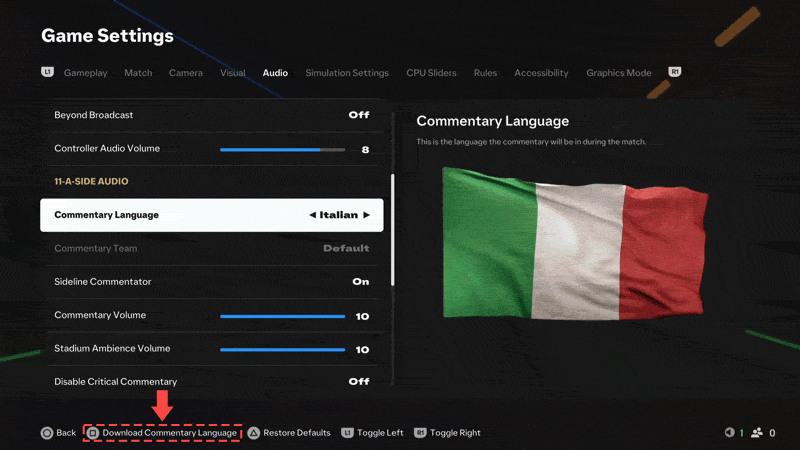Click right arrow beside Italian language

click(x=367, y=215)
